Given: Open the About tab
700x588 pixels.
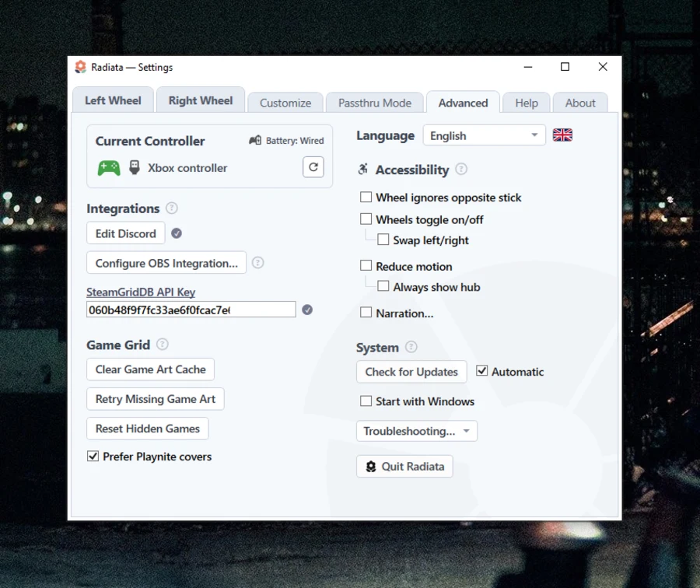Looking at the screenshot, I should [580, 103].
